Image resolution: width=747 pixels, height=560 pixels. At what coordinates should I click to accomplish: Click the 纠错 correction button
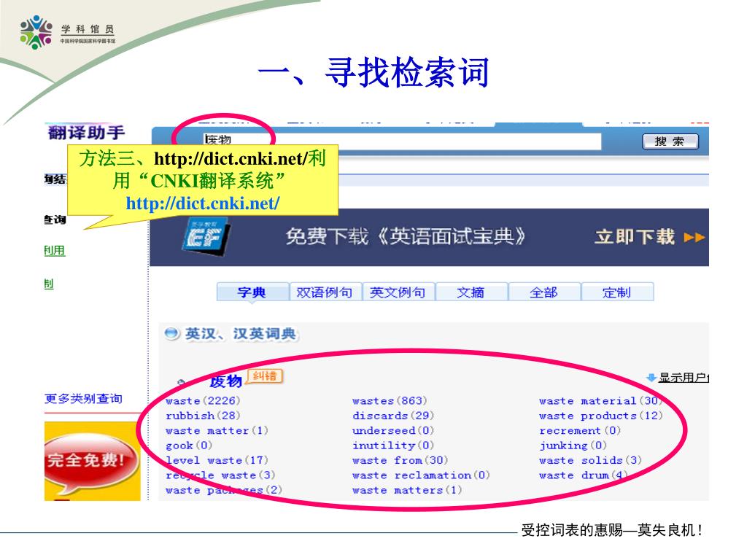coord(265,376)
